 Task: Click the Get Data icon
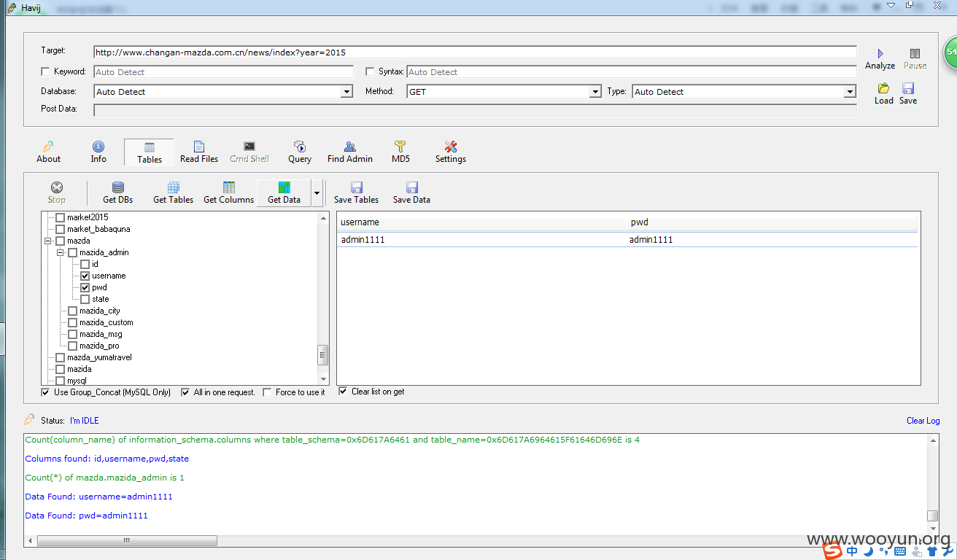(284, 187)
